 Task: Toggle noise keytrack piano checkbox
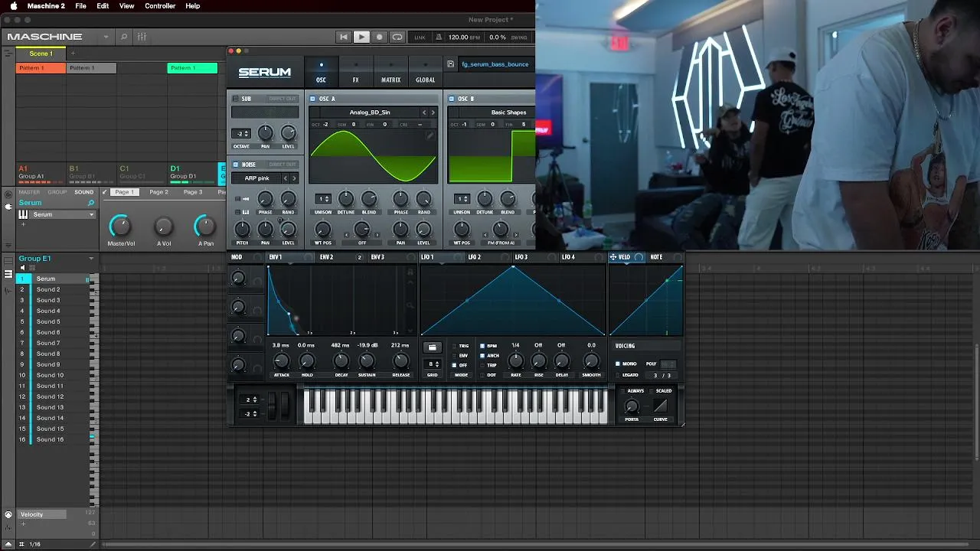(x=237, y=212)
